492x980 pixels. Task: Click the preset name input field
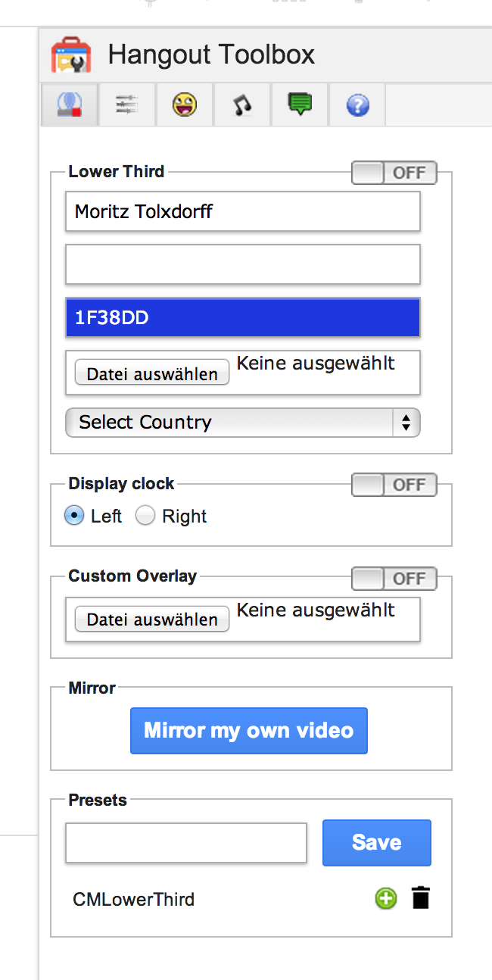(186, 843)
